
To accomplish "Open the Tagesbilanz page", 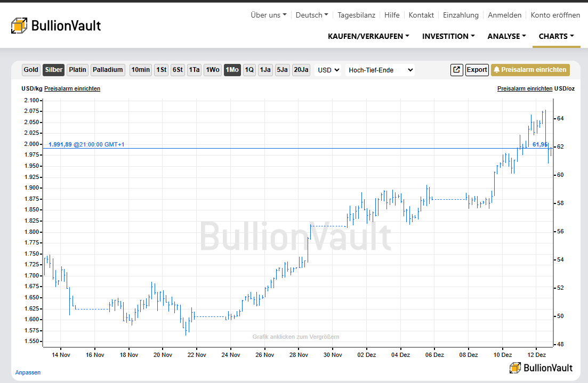I will click(x=356, y=15).
